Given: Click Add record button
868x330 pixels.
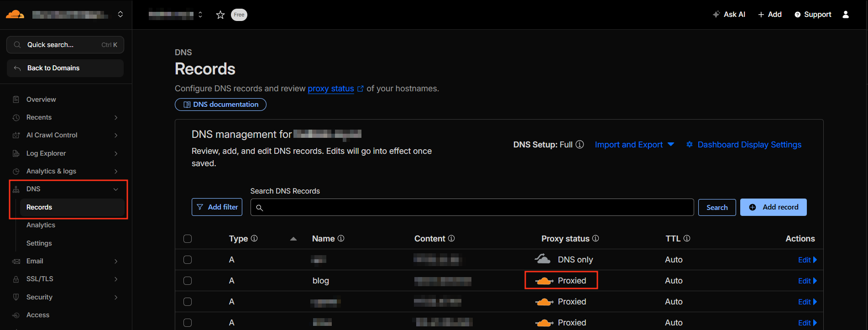Looking at the screenshot, I should (x=774, y=207).
